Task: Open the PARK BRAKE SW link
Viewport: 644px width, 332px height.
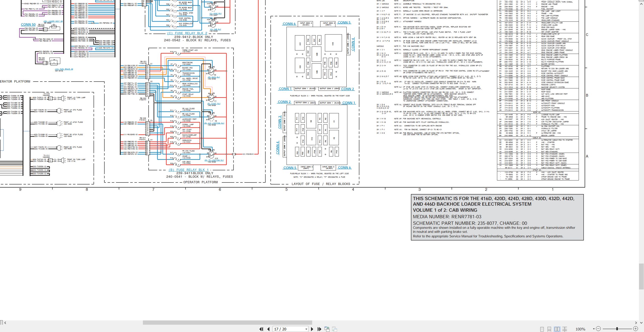Action: [64, 69]
